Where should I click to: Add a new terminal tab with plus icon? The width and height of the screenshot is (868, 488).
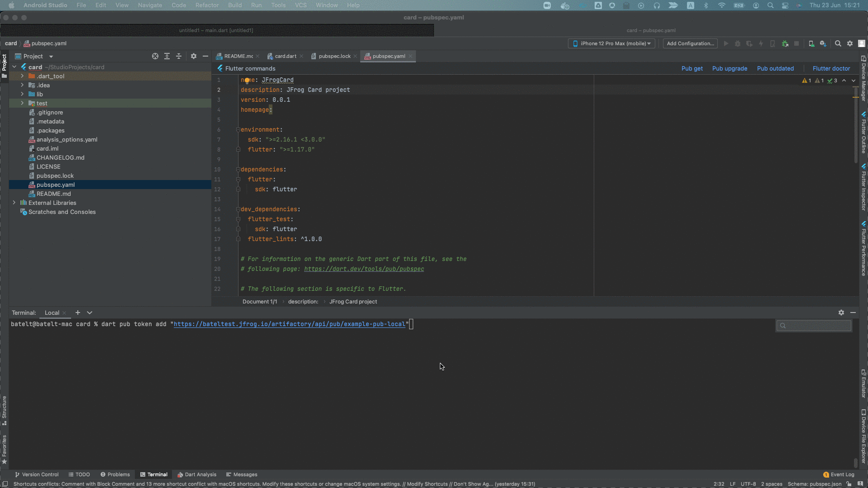[78, 313]
